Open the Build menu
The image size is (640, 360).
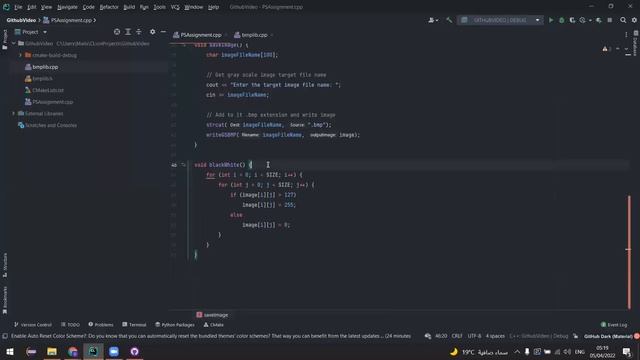(129, 7)
